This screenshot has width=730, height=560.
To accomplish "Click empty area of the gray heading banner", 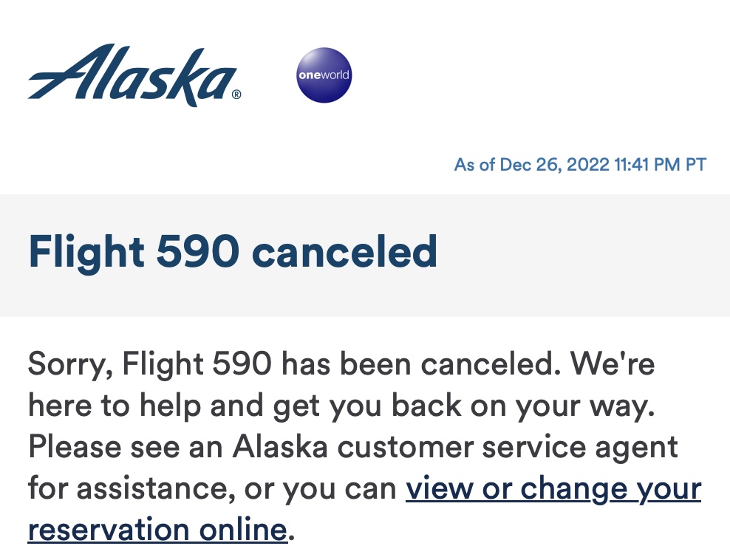I will click(582, 255).
